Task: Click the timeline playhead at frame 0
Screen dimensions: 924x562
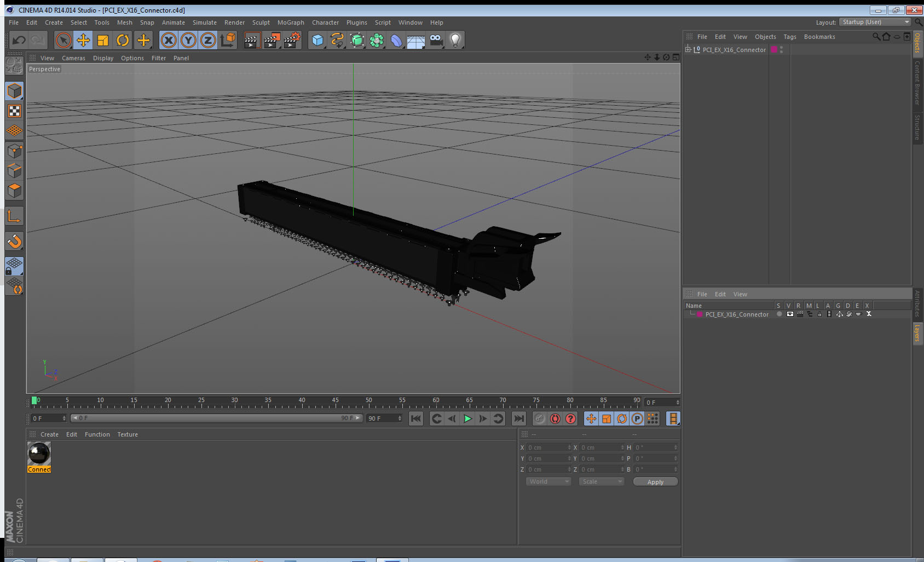Action: click(34, 400)
